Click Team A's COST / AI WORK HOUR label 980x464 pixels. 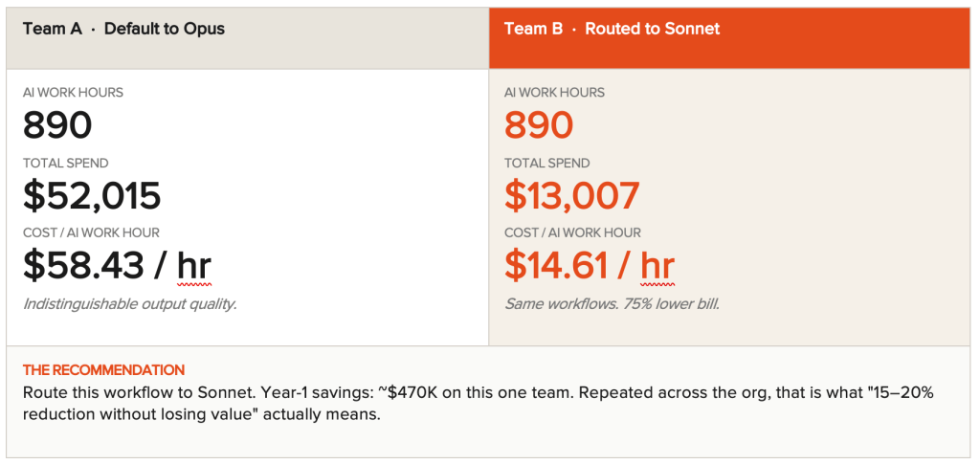click(x=91, y=232)
